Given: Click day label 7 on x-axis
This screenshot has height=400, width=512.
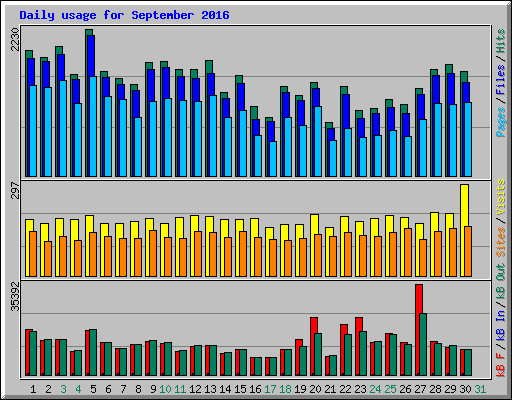Looking at the screenshot, I should point(123,389).
